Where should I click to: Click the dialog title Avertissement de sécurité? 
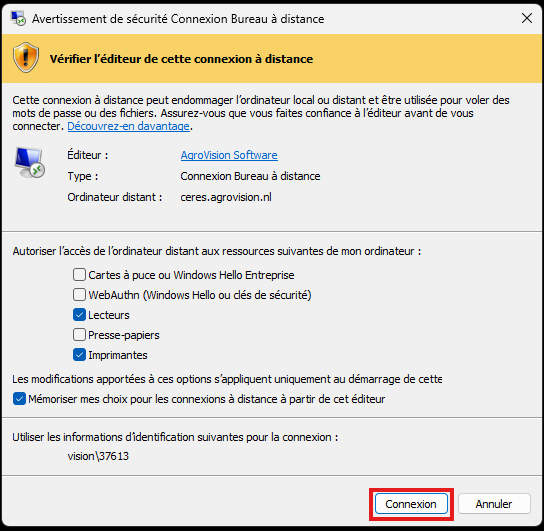coord(178,19)
